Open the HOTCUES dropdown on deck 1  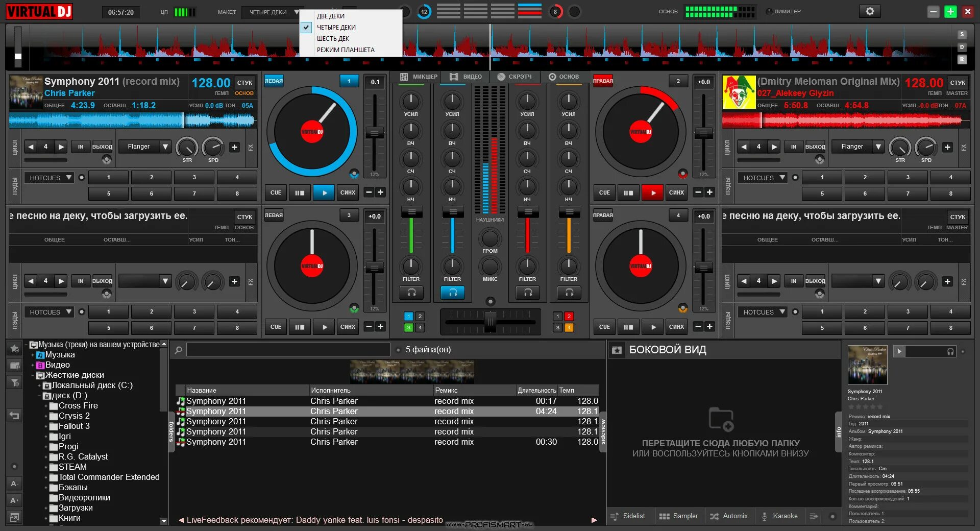pyautogui.click(x=49, y=178)
